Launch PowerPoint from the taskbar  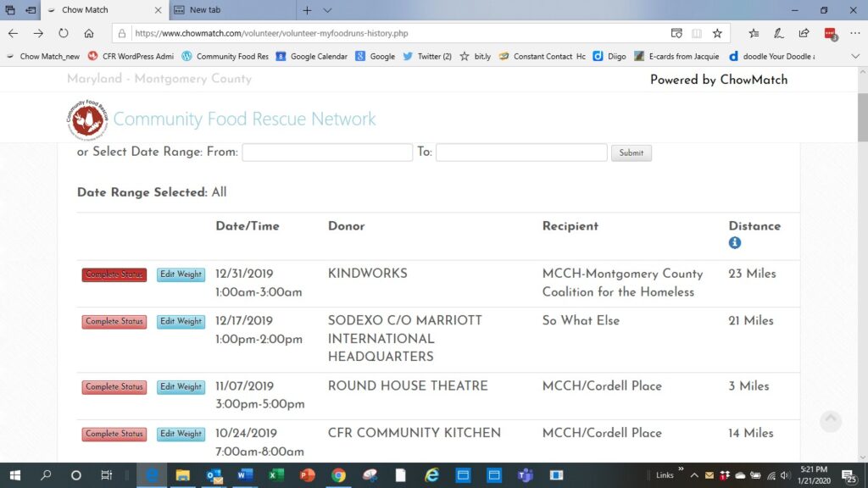point(307,475)
